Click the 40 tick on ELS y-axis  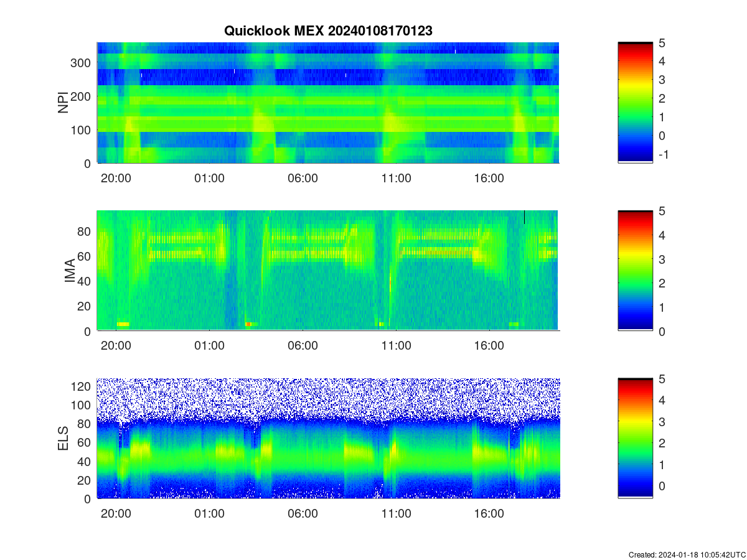[85, 461]
